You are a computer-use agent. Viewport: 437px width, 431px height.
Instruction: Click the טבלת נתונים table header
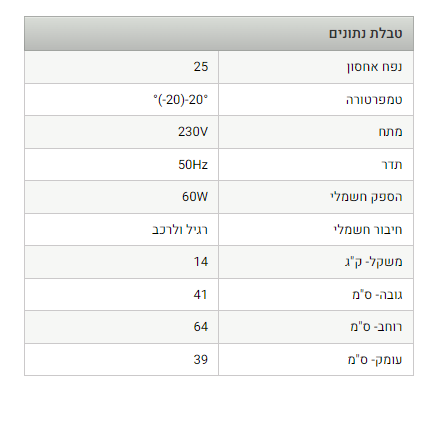[x=219, y=33]
